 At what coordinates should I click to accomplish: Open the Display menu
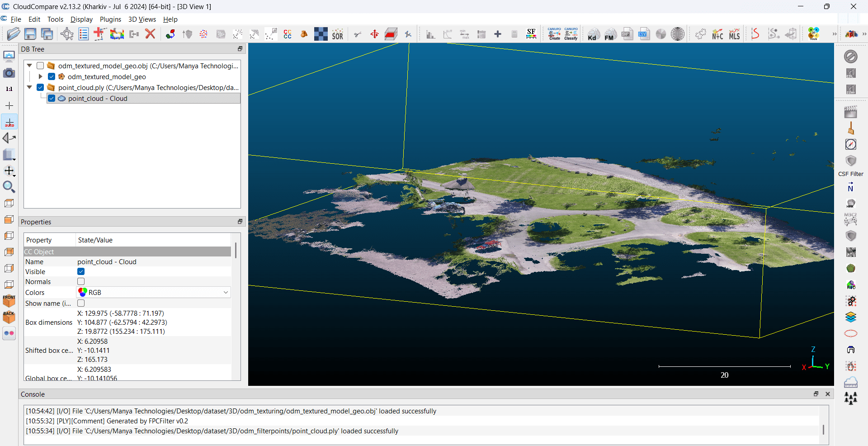[x=81, y=19]
